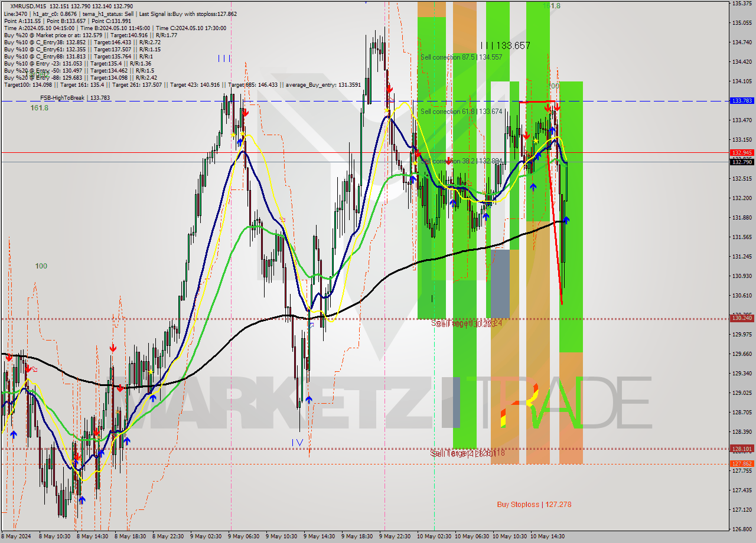Click the 9 May 06:30 time label
Image resolution: width=756 pixels, height=543 pixels.
click(243, 537)
